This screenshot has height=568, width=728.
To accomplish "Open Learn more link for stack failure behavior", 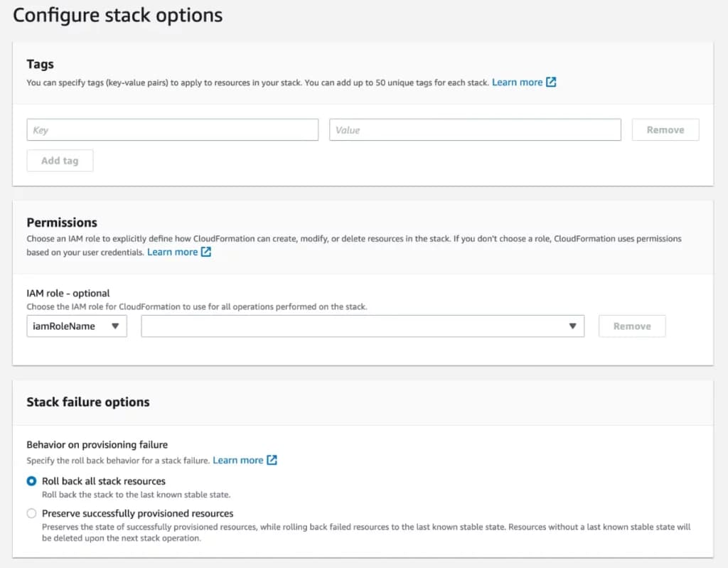I will (x=237, y=461).
